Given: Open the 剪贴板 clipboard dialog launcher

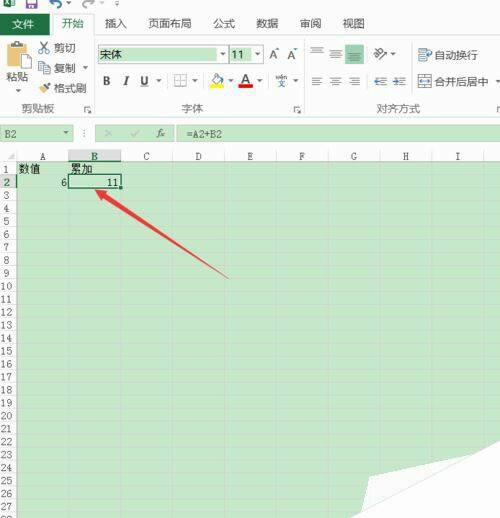Looking at the screenshot, I should click(x=88, y=109).
